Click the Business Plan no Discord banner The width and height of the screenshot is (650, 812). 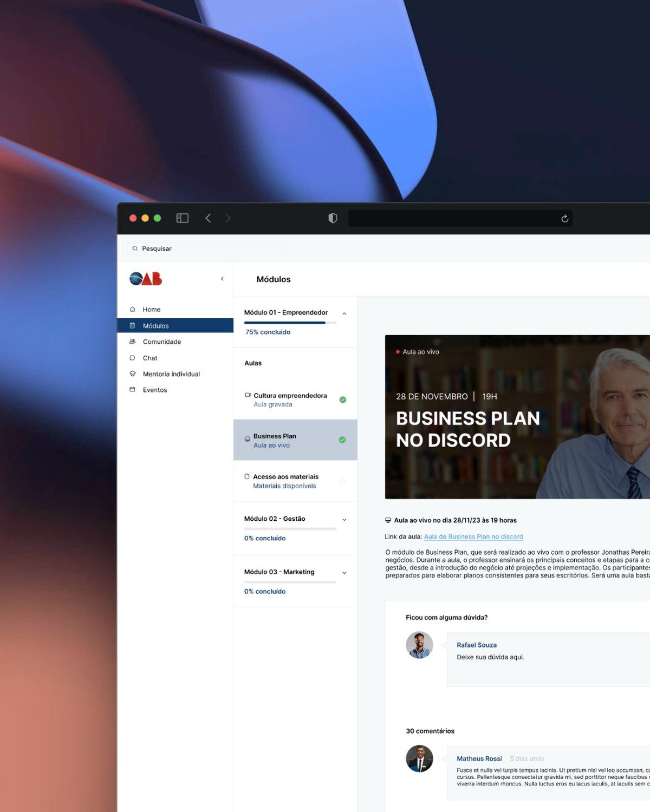click(x=517, y=417)
